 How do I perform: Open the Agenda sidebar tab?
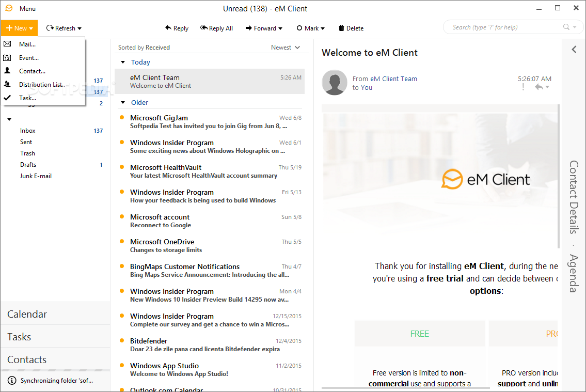[574, 273]
